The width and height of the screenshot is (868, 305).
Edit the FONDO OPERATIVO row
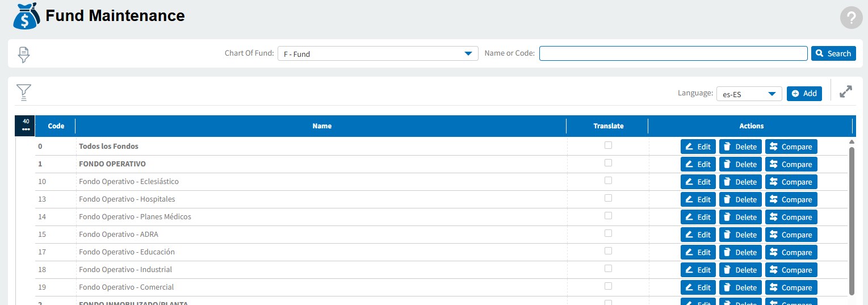click(698, 164)
